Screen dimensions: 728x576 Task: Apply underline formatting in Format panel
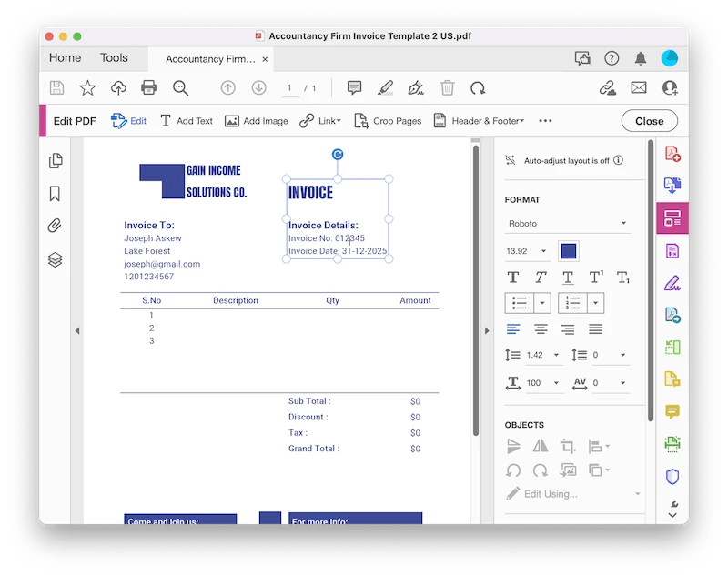point(568,278)
